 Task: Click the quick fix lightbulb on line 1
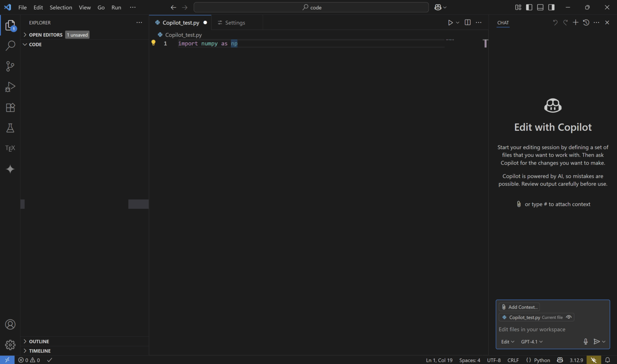point(153,43)
